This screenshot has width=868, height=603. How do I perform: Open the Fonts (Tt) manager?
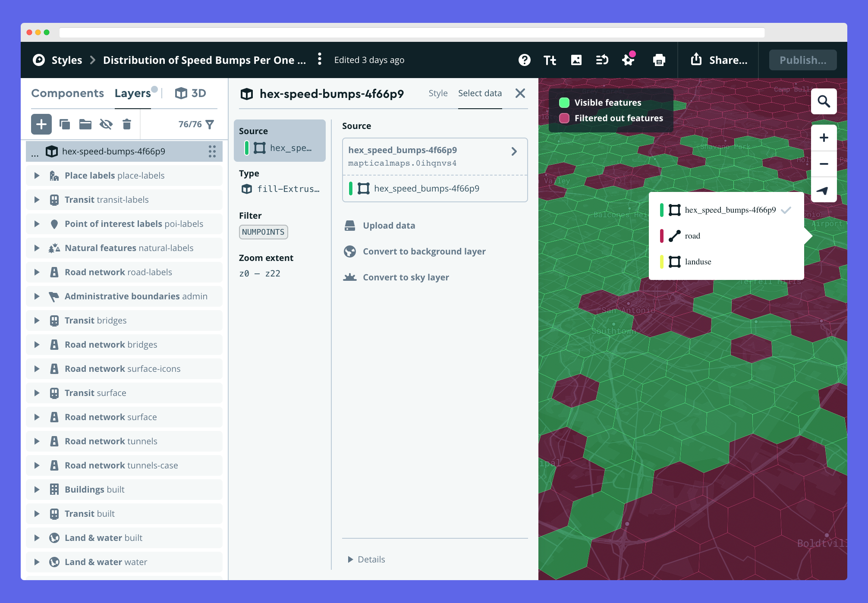pyautogui.click(x=550, y=60)
